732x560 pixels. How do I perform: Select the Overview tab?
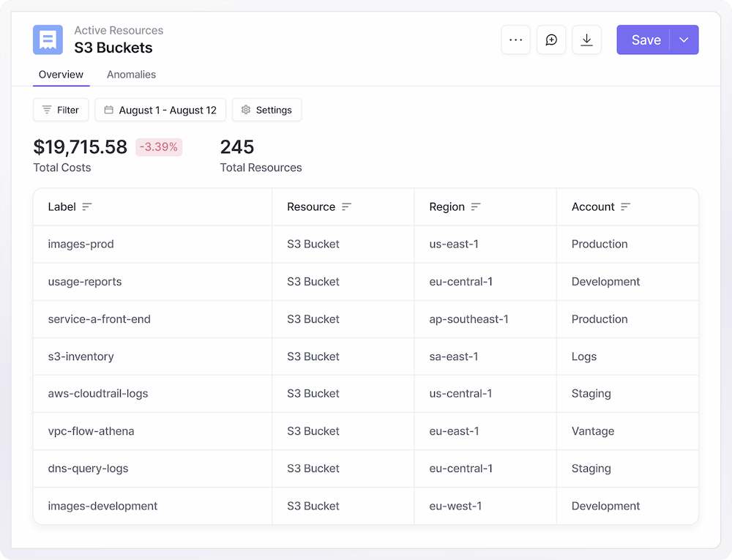click(61, 75)
